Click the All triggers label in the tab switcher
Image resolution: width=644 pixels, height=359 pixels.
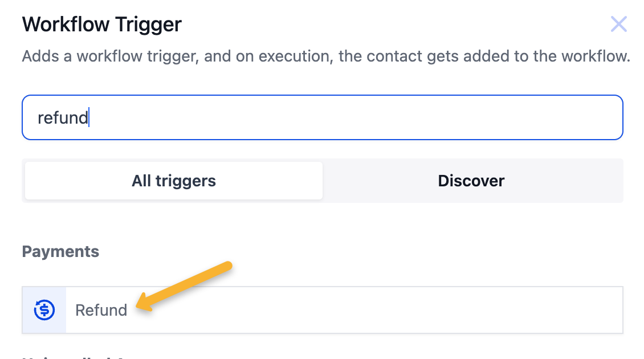pyautogui.click(x=174, y=181)
